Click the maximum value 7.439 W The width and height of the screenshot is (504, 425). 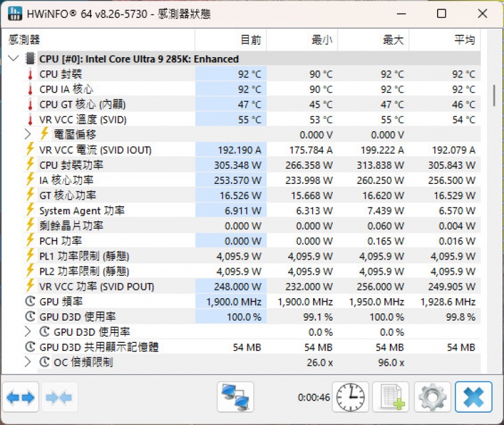pyautogui.click(x=386, y=211)
